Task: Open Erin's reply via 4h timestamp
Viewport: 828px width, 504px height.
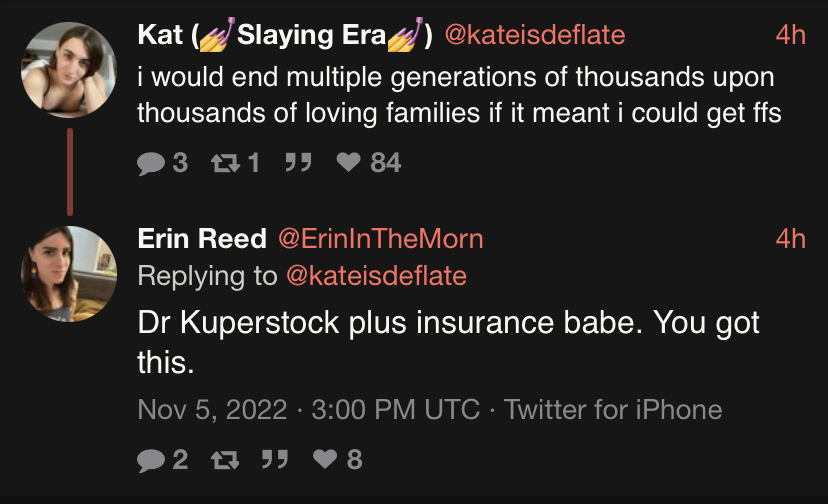Action: (790, 239)
